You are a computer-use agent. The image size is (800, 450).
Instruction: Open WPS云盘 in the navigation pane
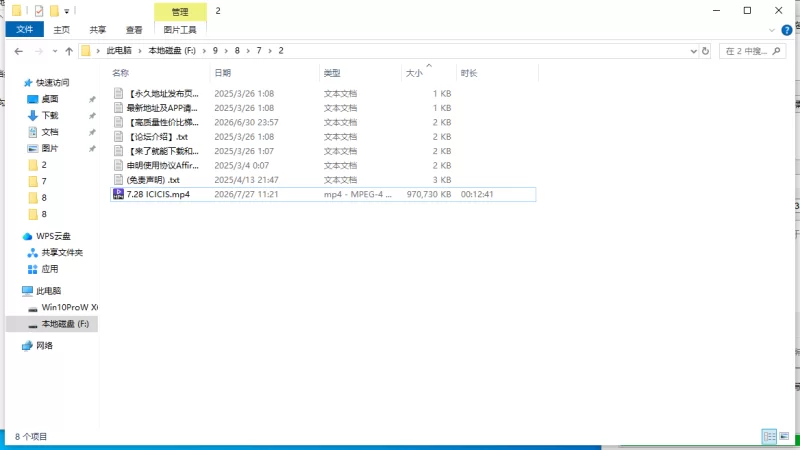tap(53, 236)
